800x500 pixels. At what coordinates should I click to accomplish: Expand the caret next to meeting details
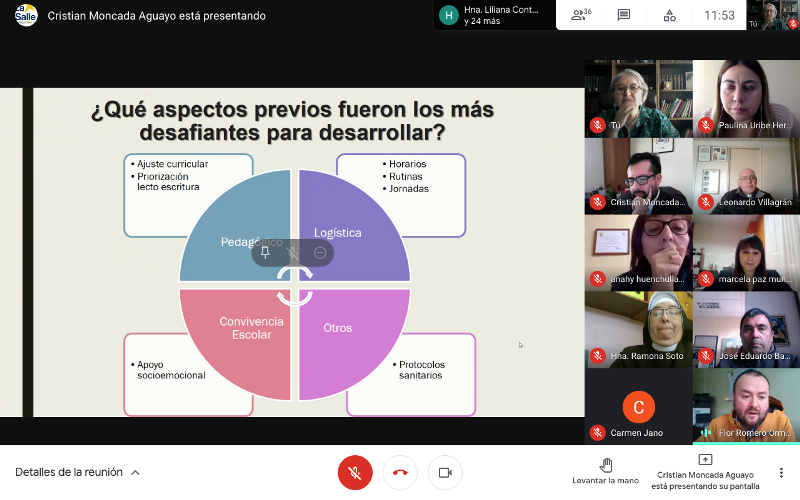[x=136, y=472]
